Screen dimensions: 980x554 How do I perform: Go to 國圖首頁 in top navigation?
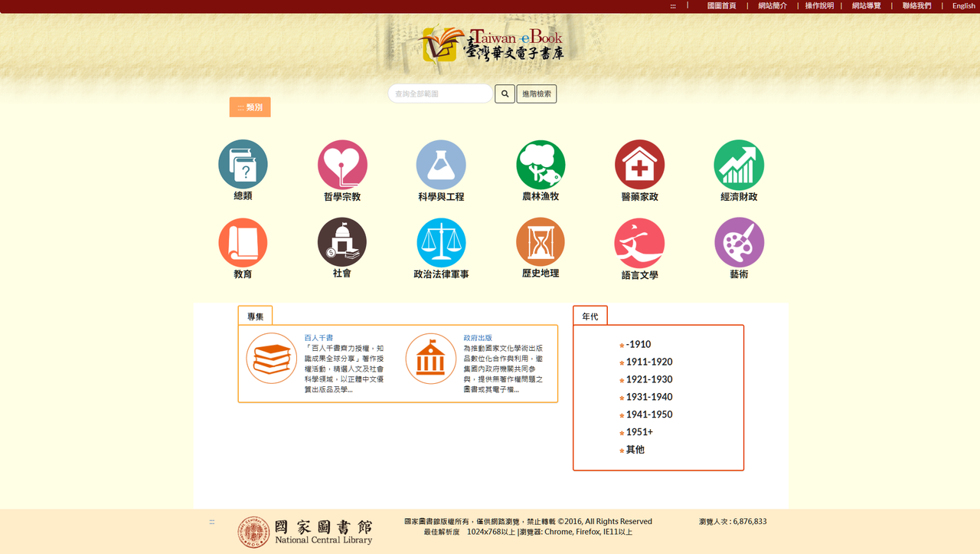(x=722, y=6)
